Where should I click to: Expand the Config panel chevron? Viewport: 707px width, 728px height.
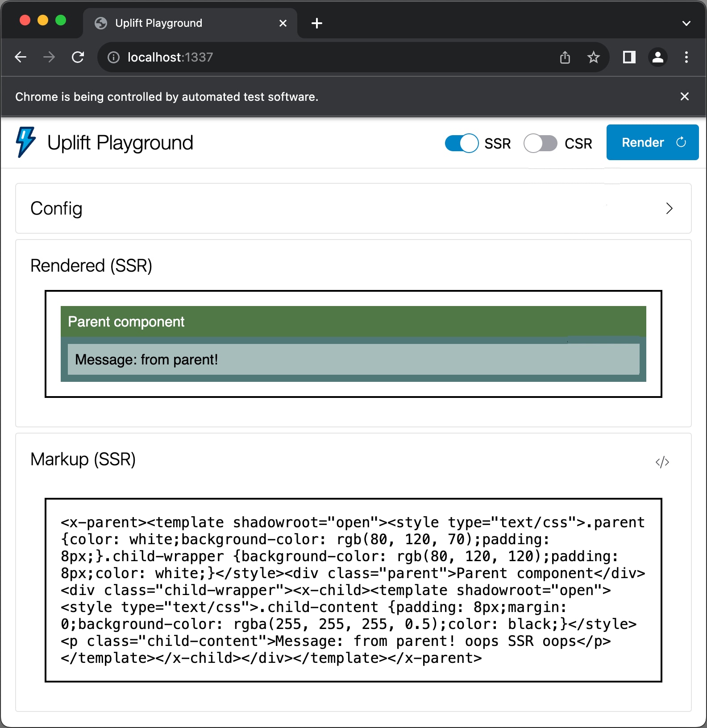[669, 208]
